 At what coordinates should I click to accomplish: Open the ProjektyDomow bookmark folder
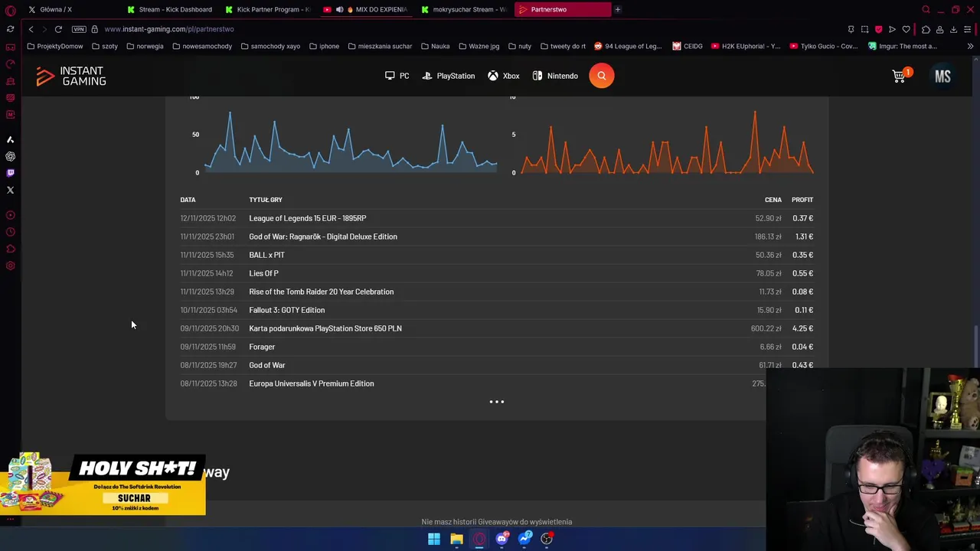tap(54, 46)
